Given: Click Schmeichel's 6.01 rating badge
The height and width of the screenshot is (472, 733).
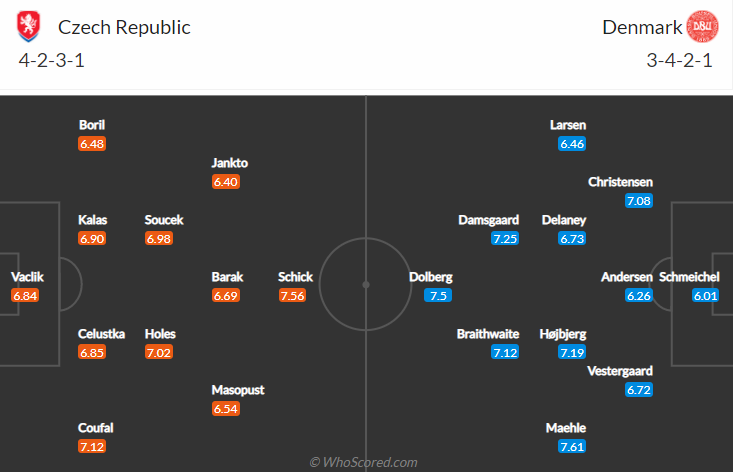Looking at the screenshot, I should coord(706,295).
